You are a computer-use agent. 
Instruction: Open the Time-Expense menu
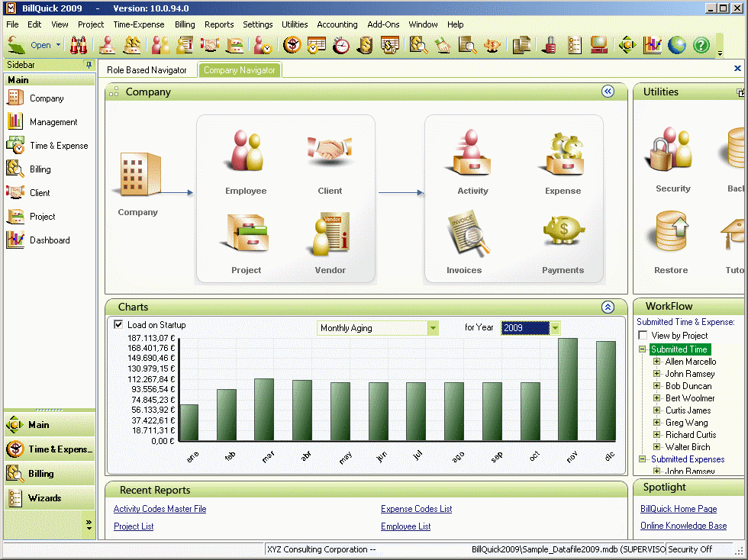[x=138, y=24]
